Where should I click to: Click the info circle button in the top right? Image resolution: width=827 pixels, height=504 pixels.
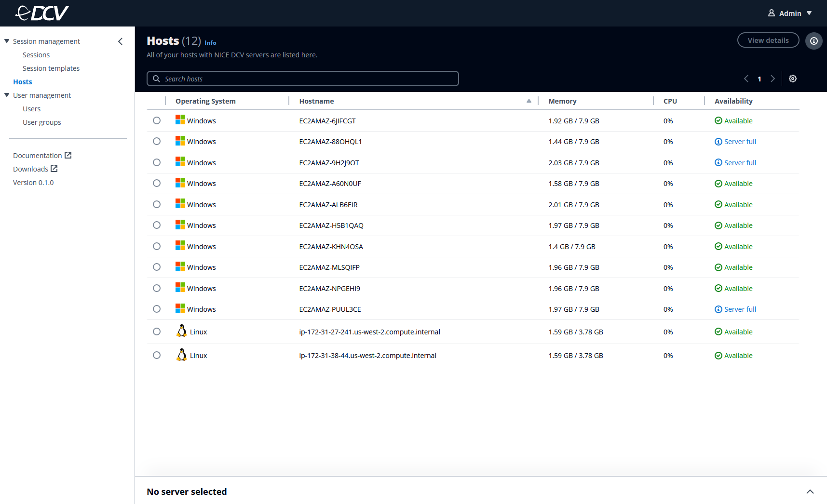coord(813,40)
